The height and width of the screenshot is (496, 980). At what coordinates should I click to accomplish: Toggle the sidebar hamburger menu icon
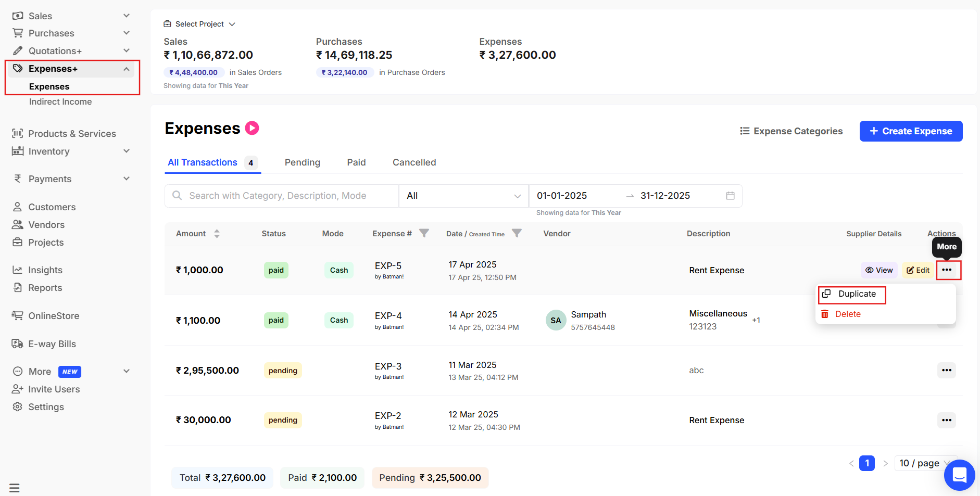(15, 488)
